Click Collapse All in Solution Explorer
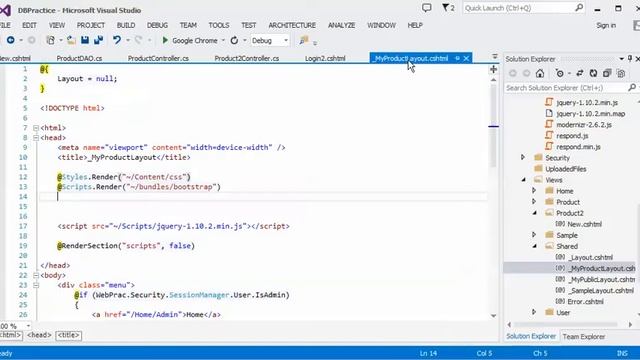Screen dimensions: 640x360 (607, 73)
